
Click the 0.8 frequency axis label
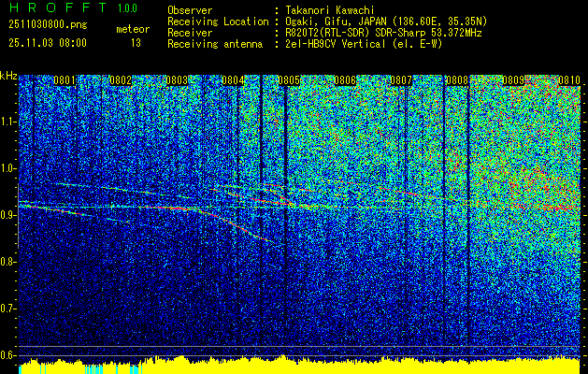coord(7,262)
